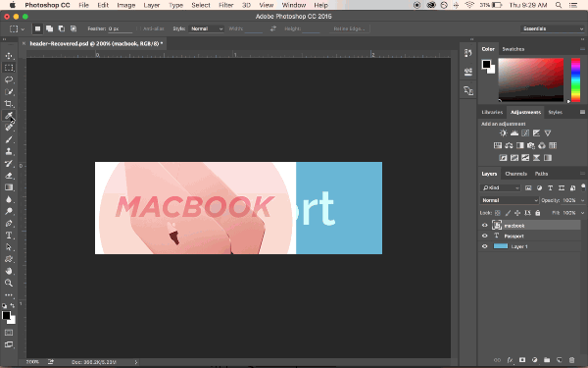
Task: Select the Hand tool
Action: point(9,271)
